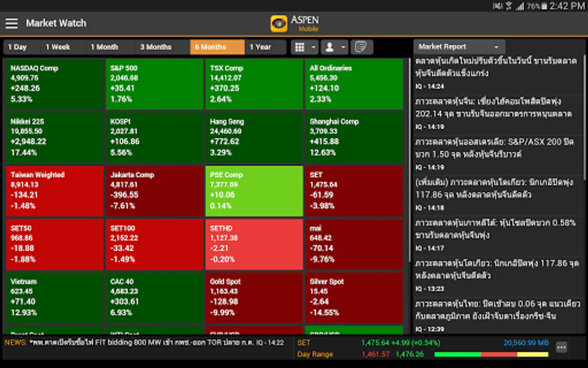Switch to the 1 Year period tab
This screenshot has height=368, width=588.
click(x=265, y=47)
